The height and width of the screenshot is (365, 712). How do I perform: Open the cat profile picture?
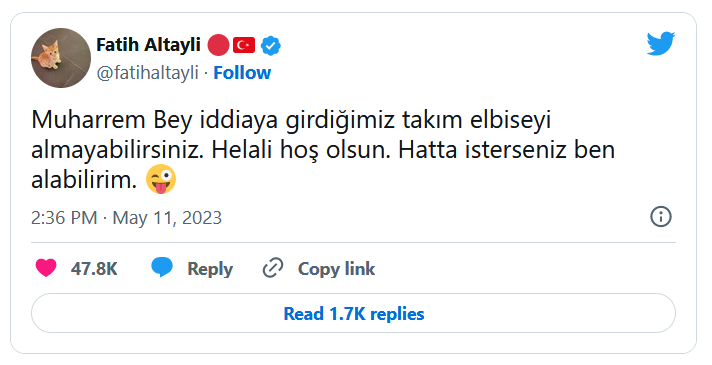[61, 58]
